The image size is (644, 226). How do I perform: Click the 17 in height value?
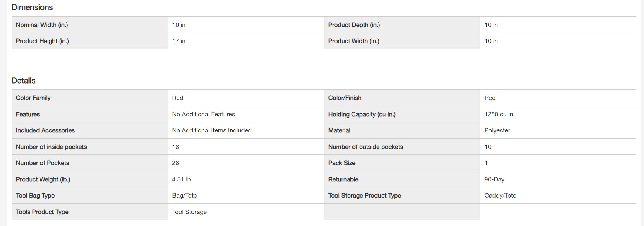tap(179, 41)
